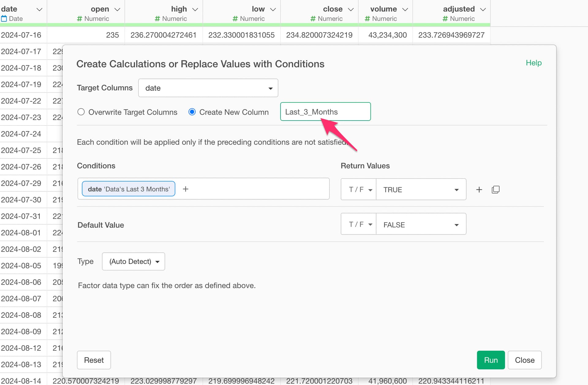The image size is (588, 385).
Task: Open the open column header menu chevron
Action: tap(117, 9)
